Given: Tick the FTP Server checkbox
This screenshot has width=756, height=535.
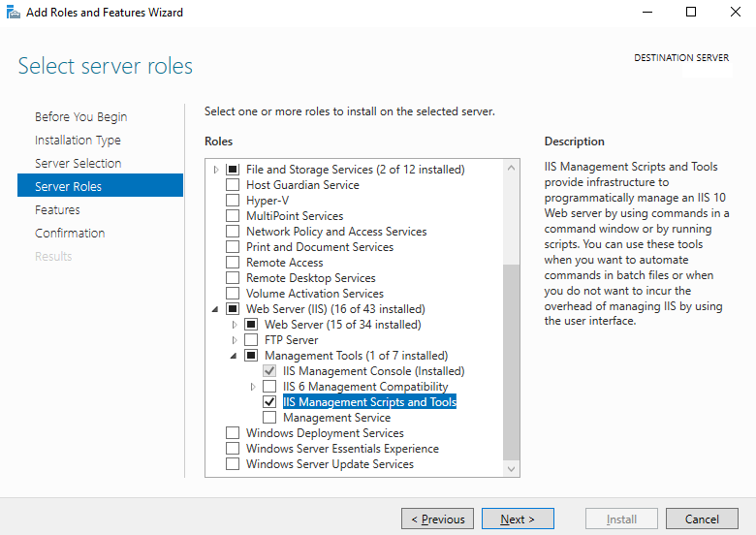Looking at the screenshot, I should pyautogui.click(x=251, y=340).
